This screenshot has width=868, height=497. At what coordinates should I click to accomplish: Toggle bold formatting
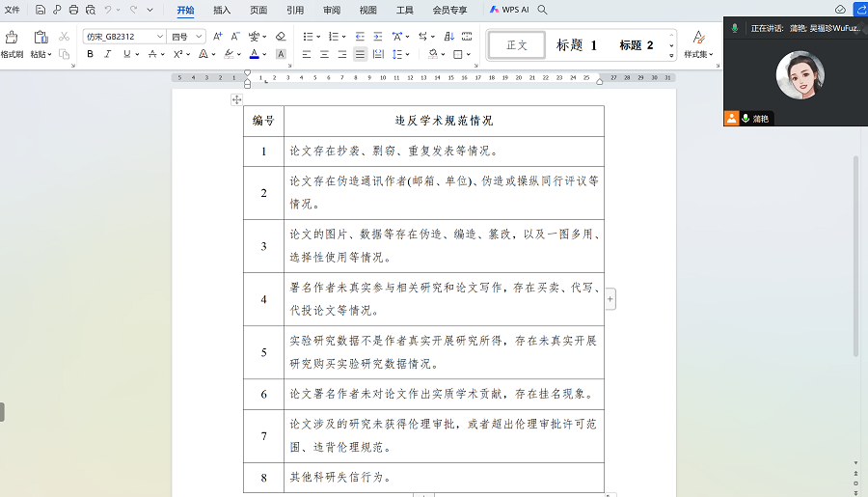pyautogui.click(x=91, y=55)
